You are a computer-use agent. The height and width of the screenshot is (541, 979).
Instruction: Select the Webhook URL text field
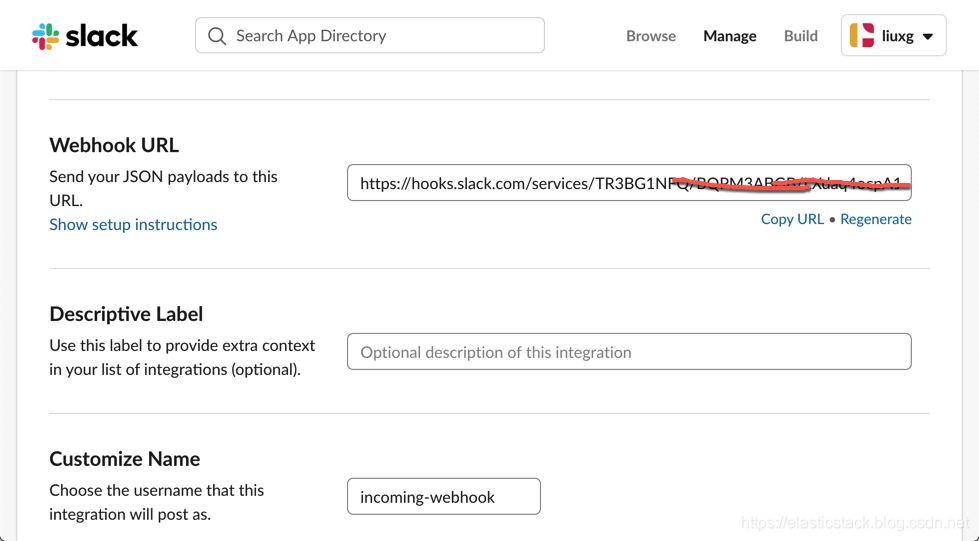pyautogui.click(x=629, y=182)
